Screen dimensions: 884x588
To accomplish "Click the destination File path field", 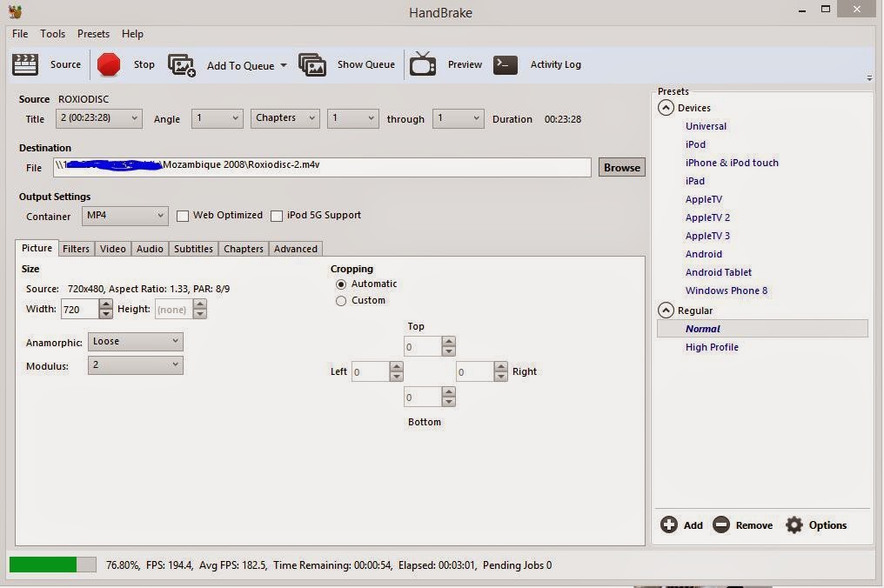I will [x=322, y=167].
